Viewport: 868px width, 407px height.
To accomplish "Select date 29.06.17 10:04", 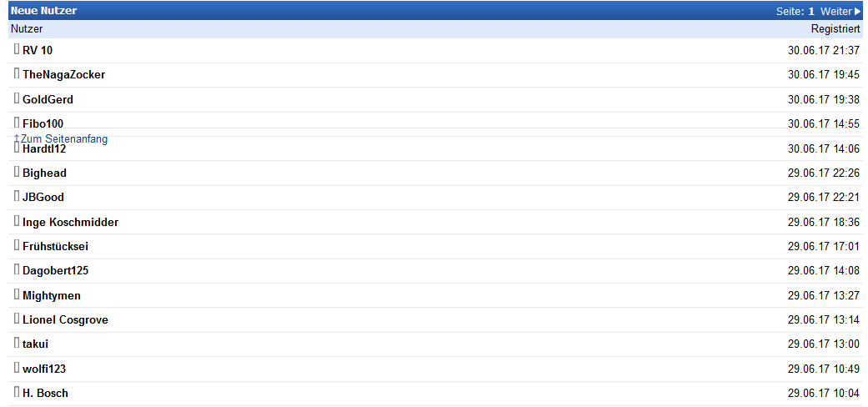I will tap(824, 393).
